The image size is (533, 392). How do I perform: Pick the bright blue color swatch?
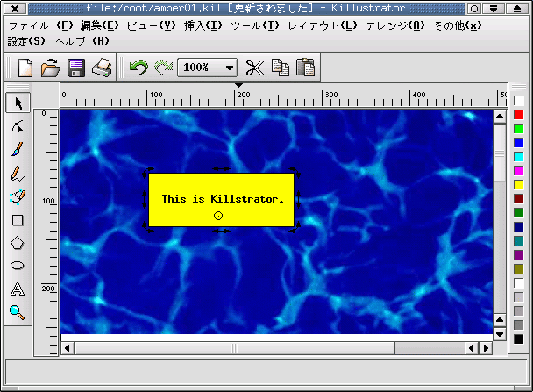coord(518,142)
